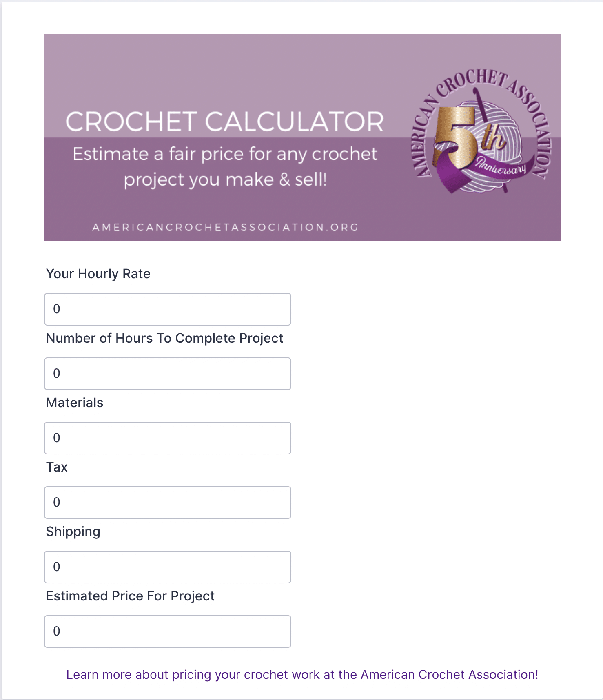This screenshot has height=700, width=603.
Task: Click the Materials label text
Action: pyautogui.click(x=75, y=403)
